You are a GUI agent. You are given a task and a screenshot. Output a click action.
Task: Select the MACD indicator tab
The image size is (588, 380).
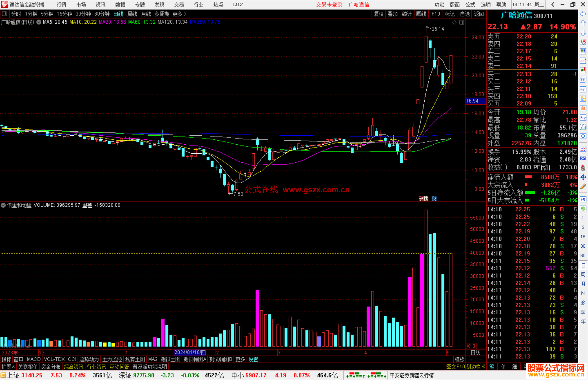[x=34, y=359]
